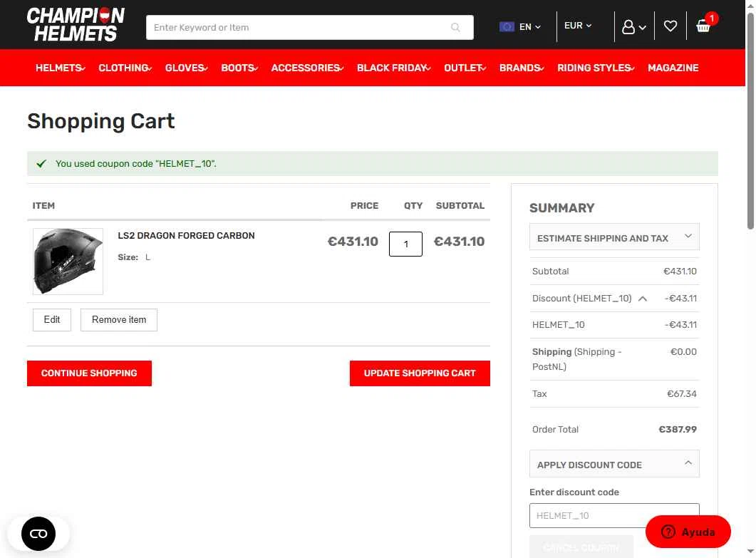The image size is (756, 558).
Task: Open the Clothing menu
Action: 125,68
